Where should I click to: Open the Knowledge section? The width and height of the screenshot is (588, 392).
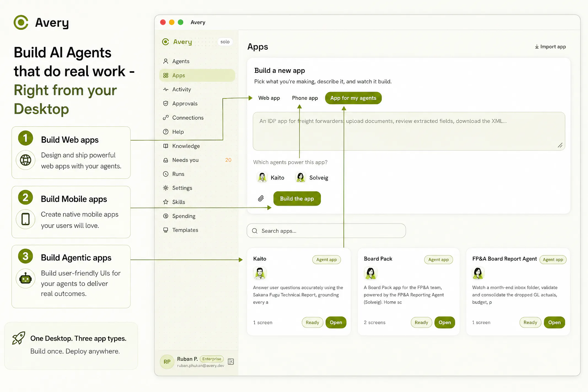point(197,146)
